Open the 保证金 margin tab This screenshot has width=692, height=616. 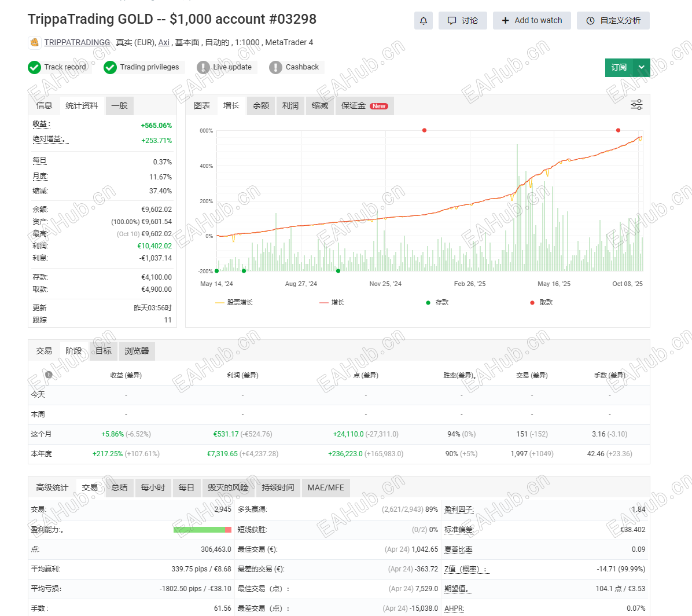[x=365, y=105]
